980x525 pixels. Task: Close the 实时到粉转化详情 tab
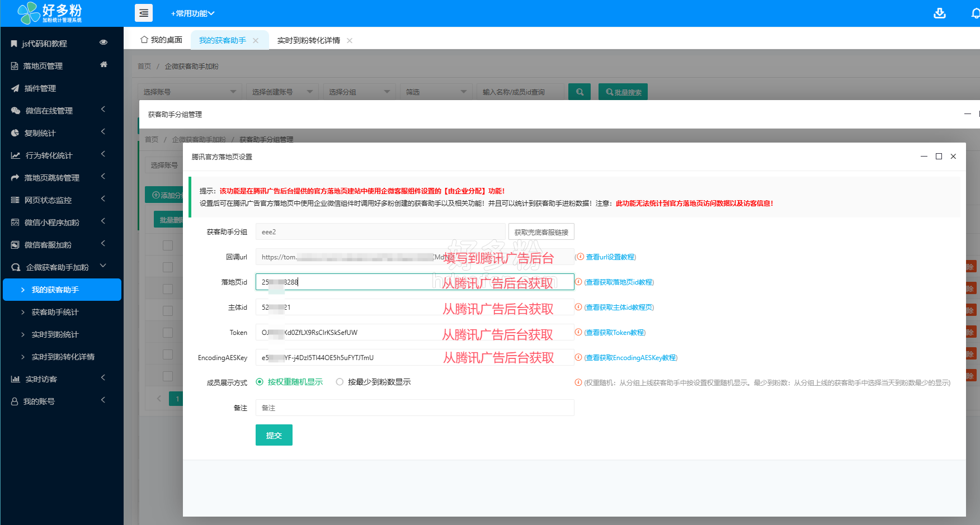click(350, 40)
